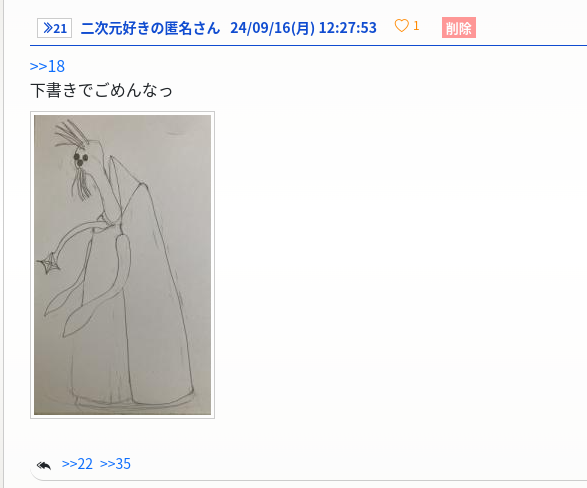Open the >>18 quoted post anchor
Screen dimensions: 587x488
pyautogui.click(x=47, y=66)
